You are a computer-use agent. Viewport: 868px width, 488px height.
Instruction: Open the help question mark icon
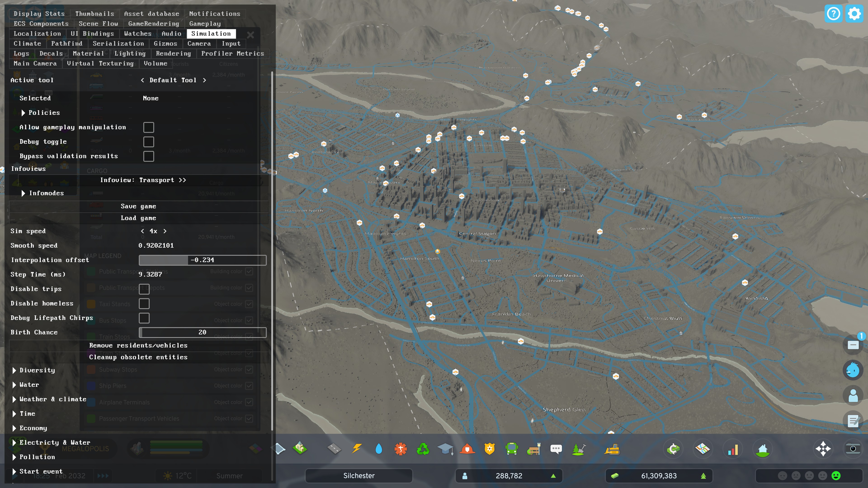pos(833,14)
